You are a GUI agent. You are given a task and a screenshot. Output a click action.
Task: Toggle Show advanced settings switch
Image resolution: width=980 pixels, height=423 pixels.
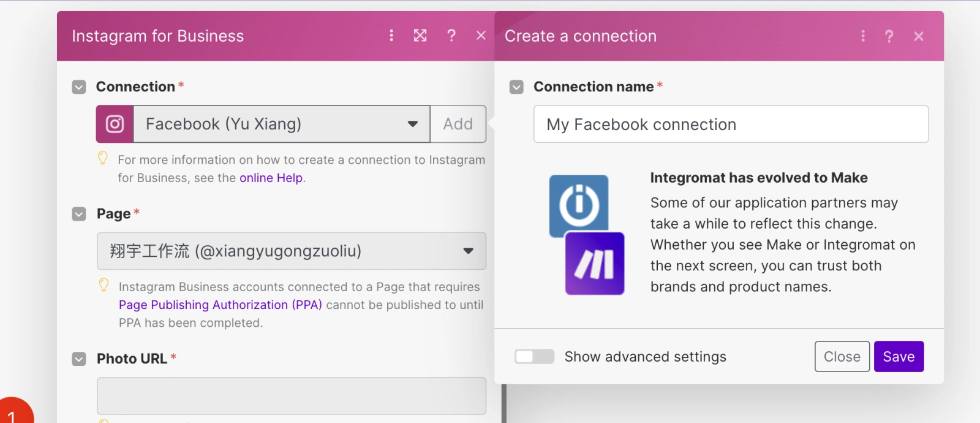pyautogui.click(x=534, y=357)
